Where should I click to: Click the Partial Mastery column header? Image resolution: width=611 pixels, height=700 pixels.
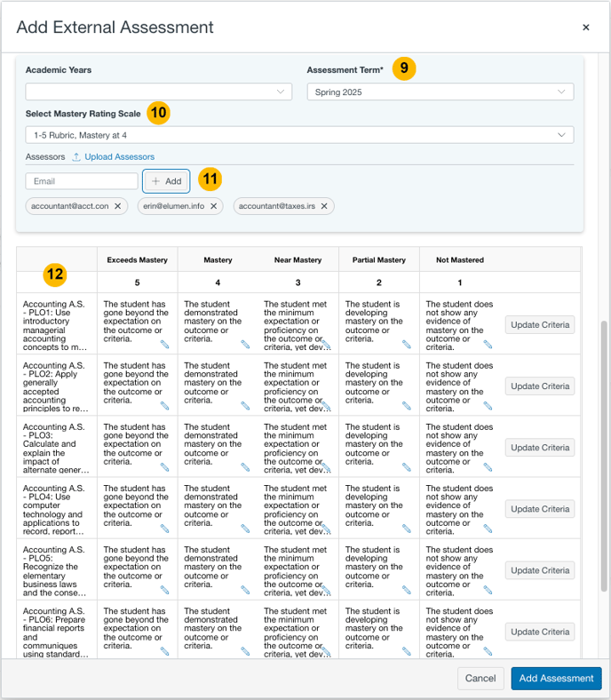[379, 259]
